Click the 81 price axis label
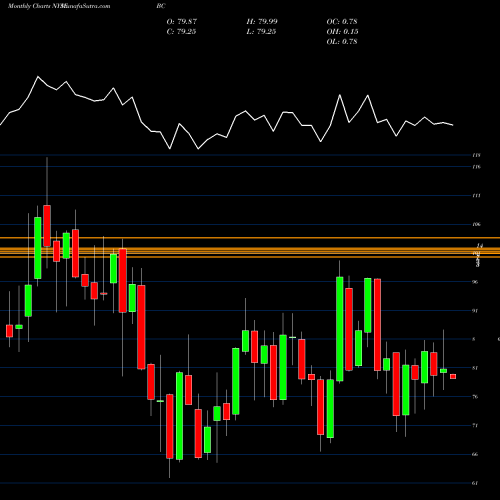The image size is (500, 500). 475,368
